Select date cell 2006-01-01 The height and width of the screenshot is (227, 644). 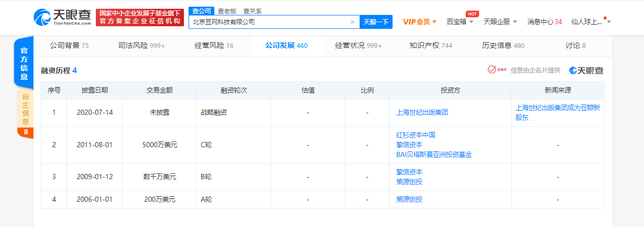pos(94,199)
